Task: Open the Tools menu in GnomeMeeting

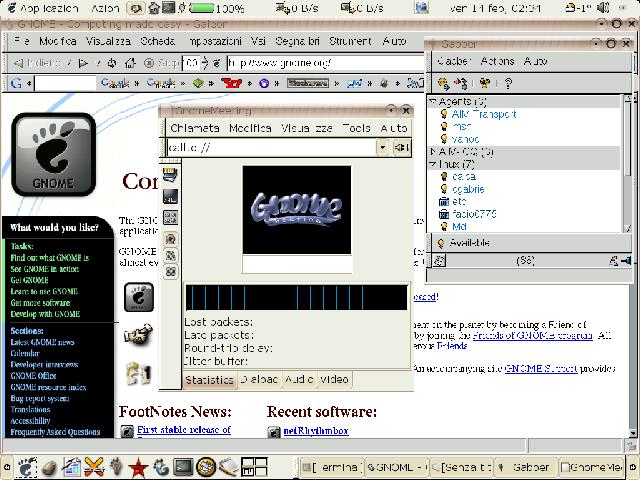Action: [x=356, y=128]
